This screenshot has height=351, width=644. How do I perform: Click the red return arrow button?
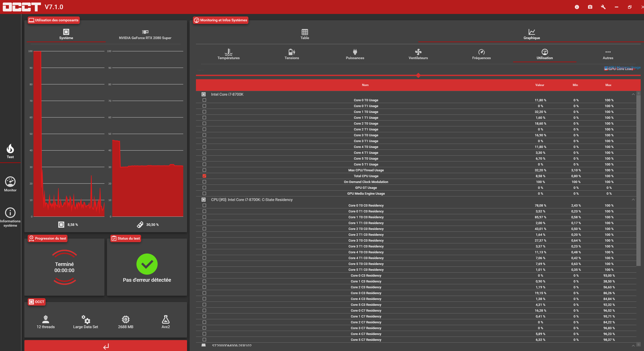pyautogui.click(x=106, y=346)
